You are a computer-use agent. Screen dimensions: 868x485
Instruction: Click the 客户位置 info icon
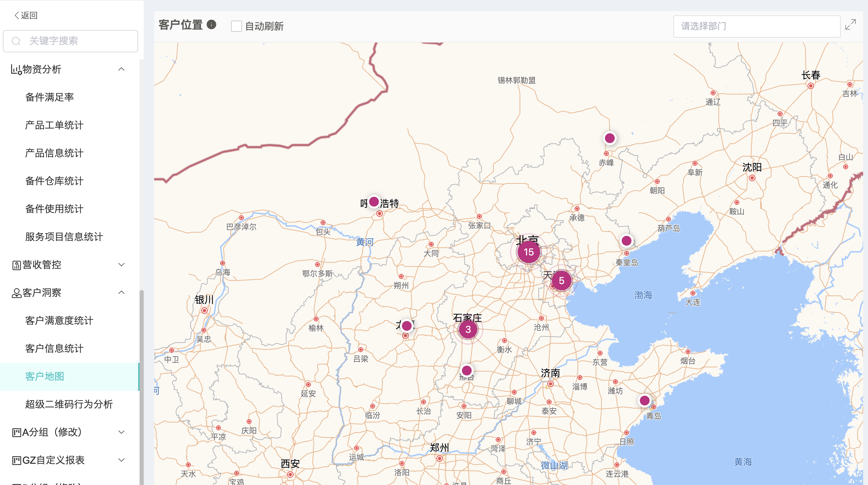point(211,24)
